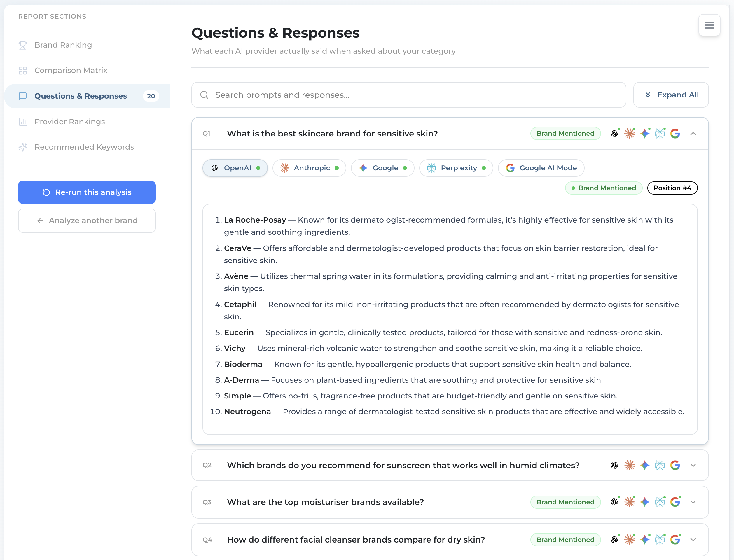Select the Perplexity provider tab
The image size is (734, 560).
pos(456,168)
